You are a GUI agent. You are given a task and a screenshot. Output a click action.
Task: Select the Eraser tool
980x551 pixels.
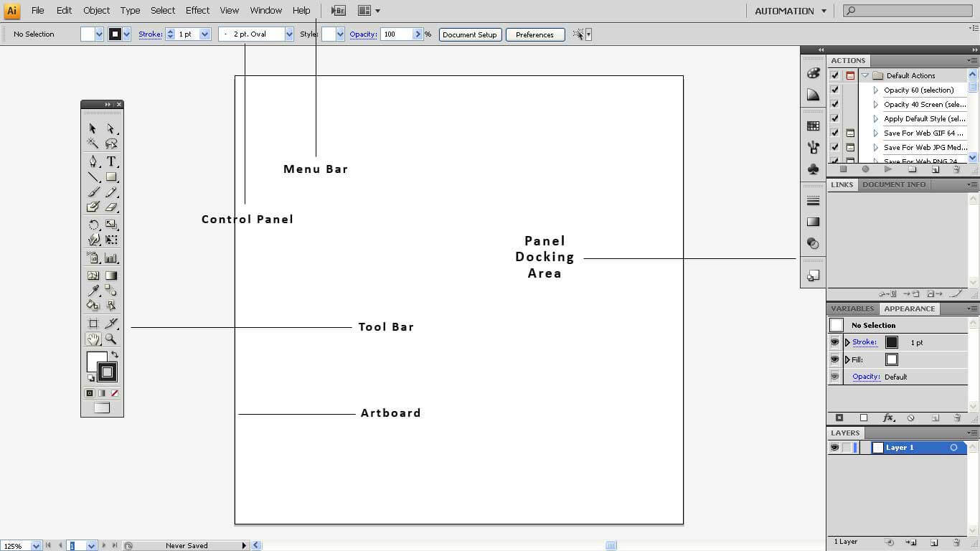[x=111, y=207]
